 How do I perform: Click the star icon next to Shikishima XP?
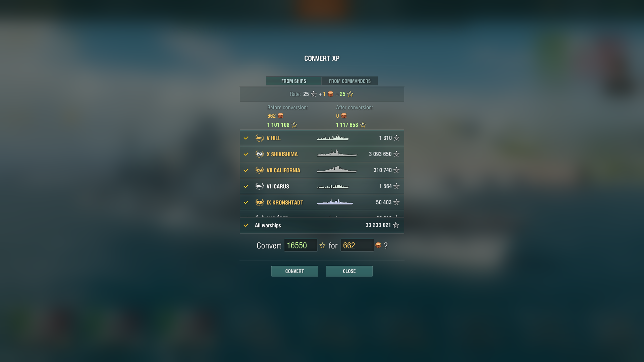pyautogui.click(x=396, y=154)
